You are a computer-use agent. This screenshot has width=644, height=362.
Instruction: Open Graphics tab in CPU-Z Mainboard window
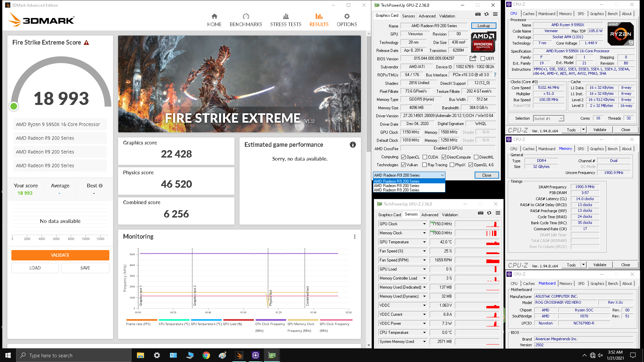pyautogui.click(x=597, y=284)
